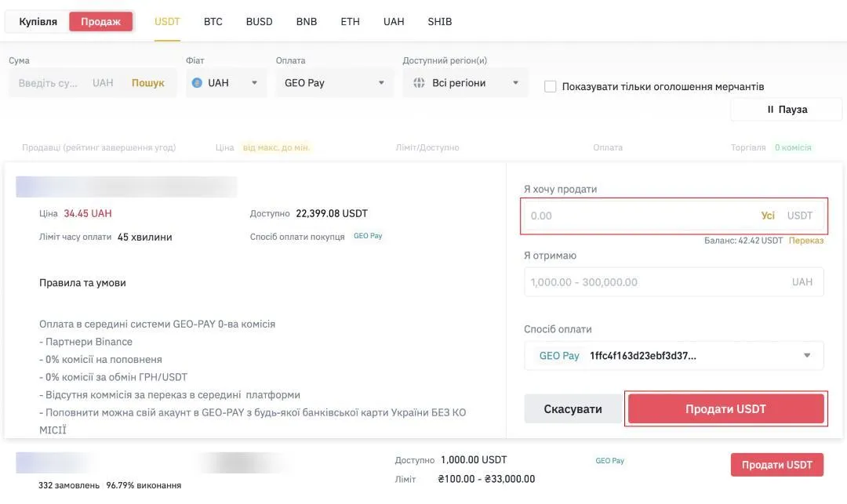Switch to the BTC tab
This screenshot has height=504, width=847.
(x=213, y=22)
